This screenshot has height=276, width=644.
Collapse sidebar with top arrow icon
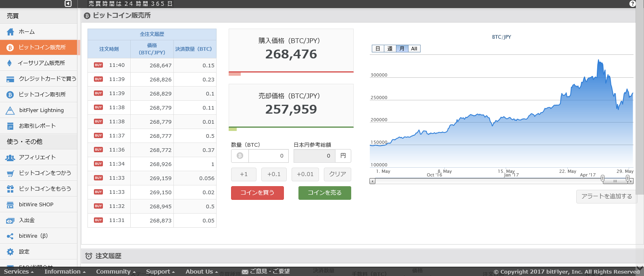pyautogui.click(x=68, y=4)
